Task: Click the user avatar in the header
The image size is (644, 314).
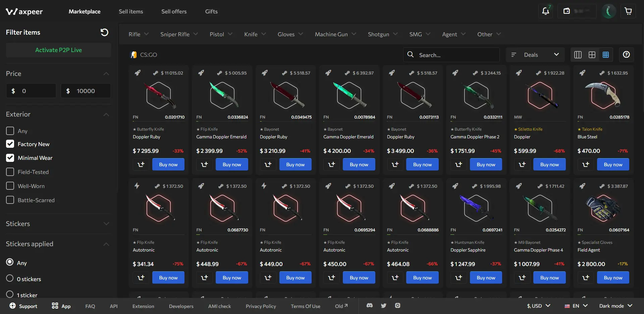Action: click(609, 11)
